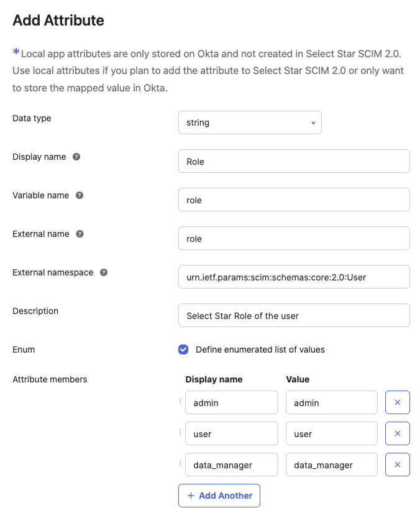Click the help icon beside External name
The image size is (420, 518).
(80, 234)
